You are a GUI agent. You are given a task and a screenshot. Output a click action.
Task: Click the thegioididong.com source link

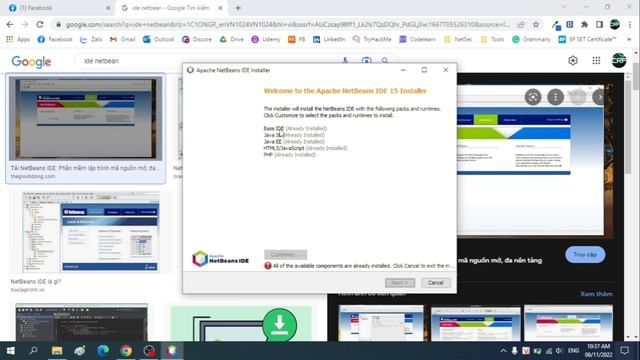pyautogui.click(x=33, y=176)
